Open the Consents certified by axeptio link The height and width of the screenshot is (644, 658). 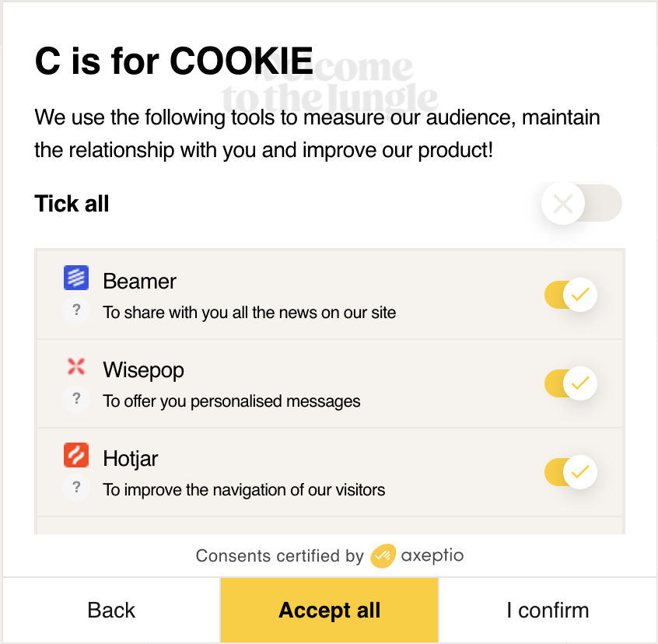tap(329, 556)
